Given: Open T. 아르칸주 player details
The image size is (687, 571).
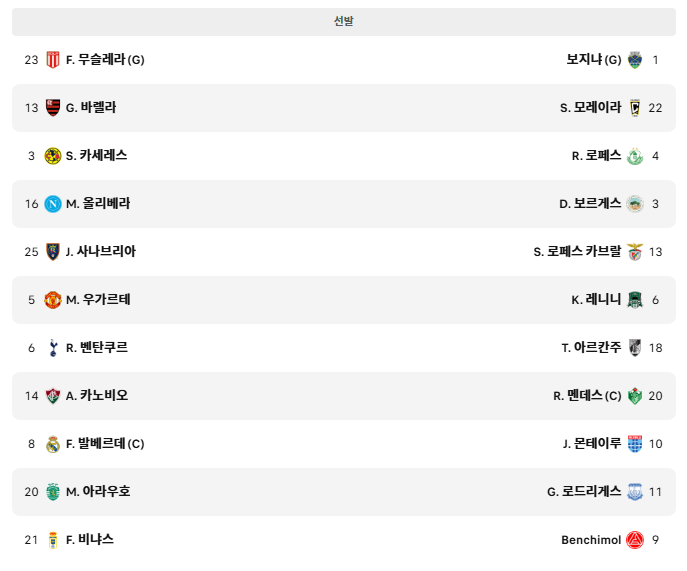Looking at the screenshot, I should (591, 348).
